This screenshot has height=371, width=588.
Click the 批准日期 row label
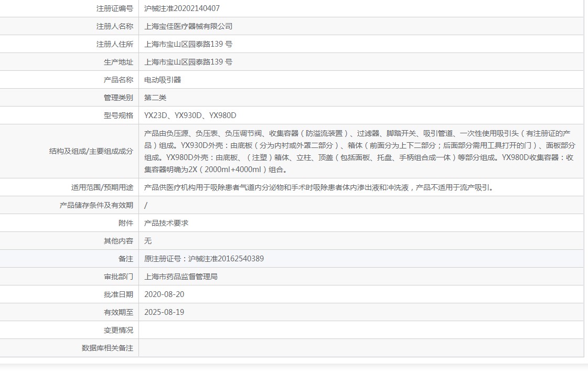(119, 294)
